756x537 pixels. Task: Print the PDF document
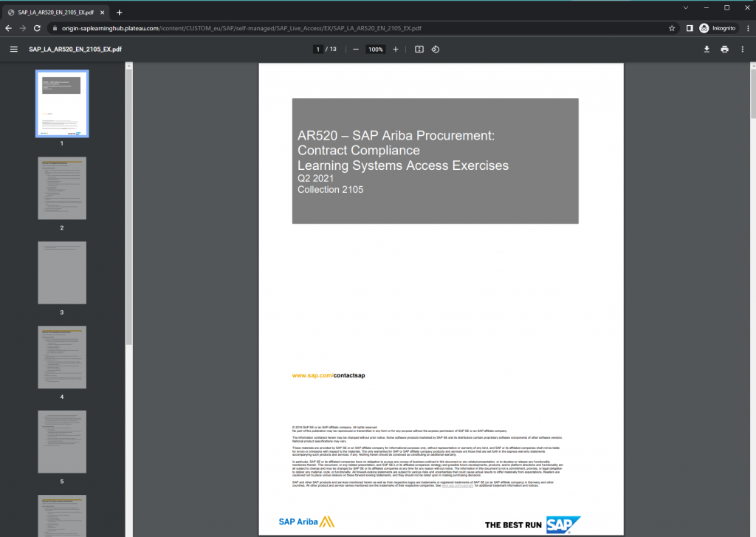724,49
